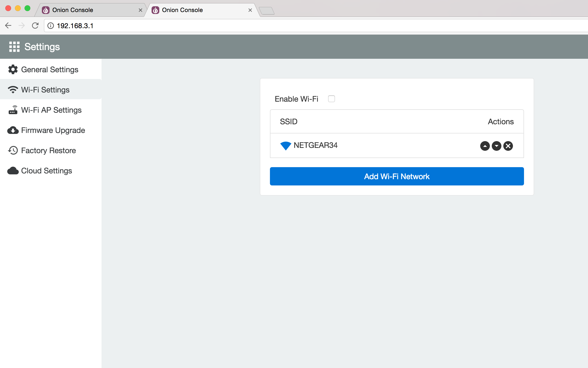Image resolution: width=588 pixels, height=368 pixels.
Task: Click the Firmware Upgrade cloud icon
Action: coord(12,130)
